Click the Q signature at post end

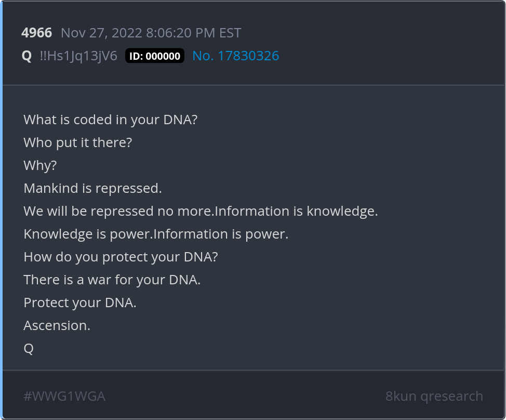coord(29,348)
